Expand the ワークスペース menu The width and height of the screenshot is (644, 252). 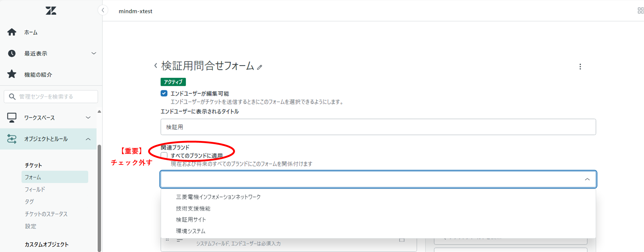(88, 118)
